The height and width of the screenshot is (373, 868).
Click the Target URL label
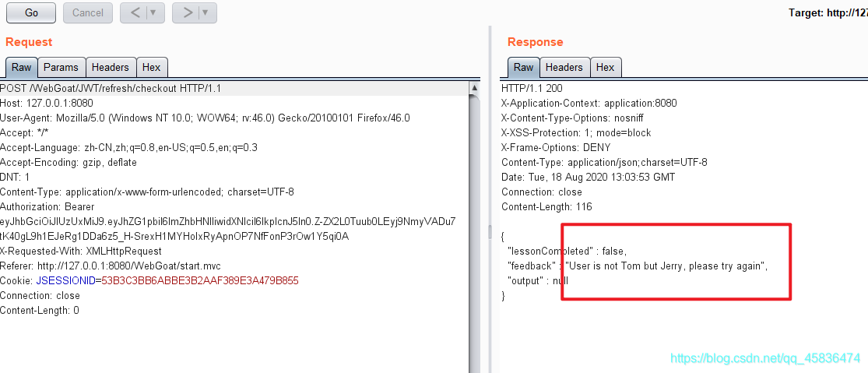click(x=828, y=12)
